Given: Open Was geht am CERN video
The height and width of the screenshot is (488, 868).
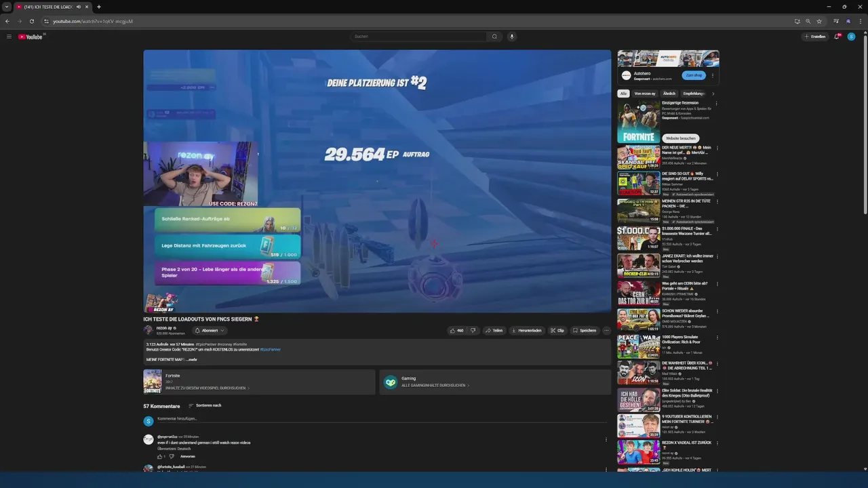Looking at the screenshot, I should click(x=638, y=292).
